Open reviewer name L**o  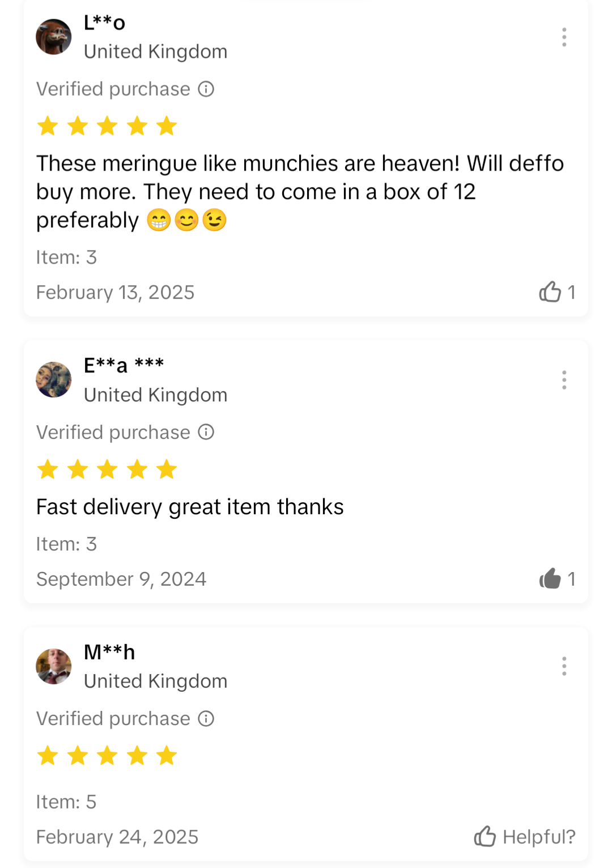click(x=104, y=23)
